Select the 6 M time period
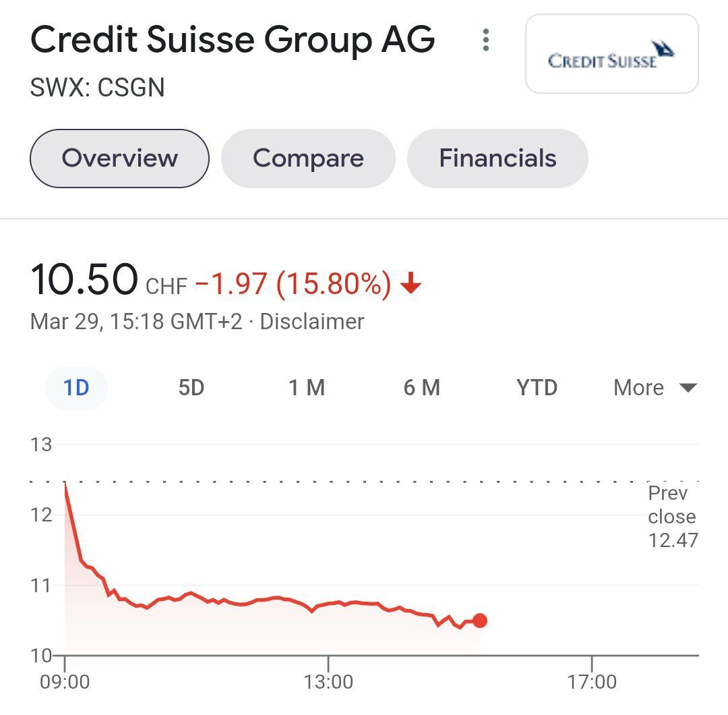 (x=422, y=388)
